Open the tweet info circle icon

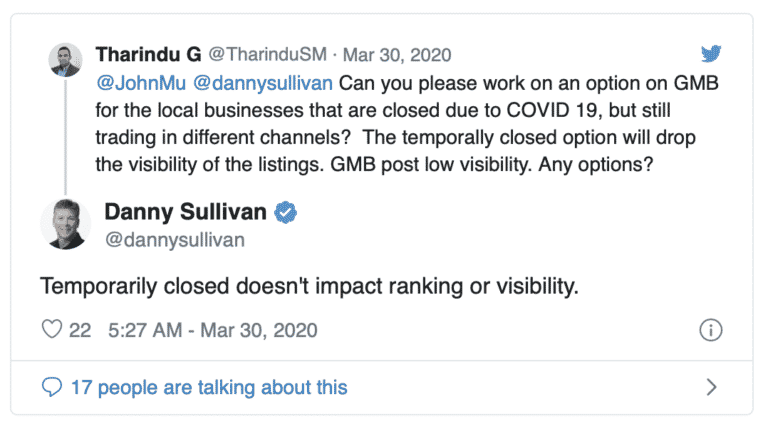[x=711, y=330]
